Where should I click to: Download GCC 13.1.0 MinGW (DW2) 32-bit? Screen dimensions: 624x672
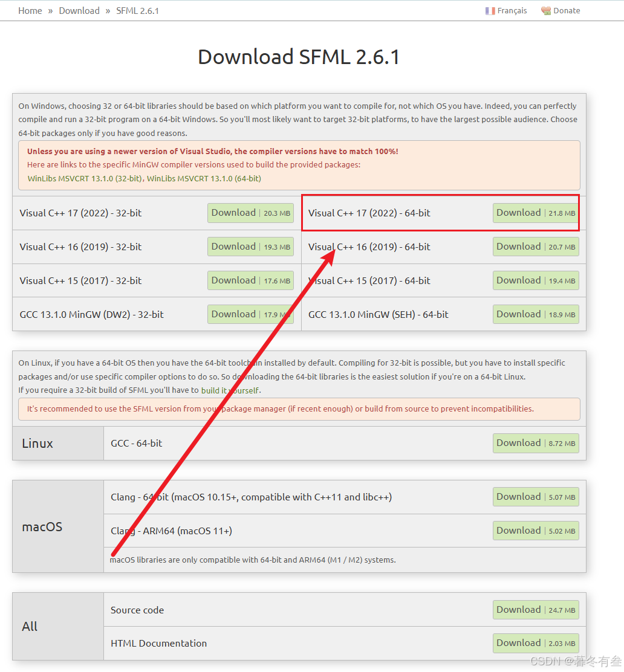click(x=250, y=315)
